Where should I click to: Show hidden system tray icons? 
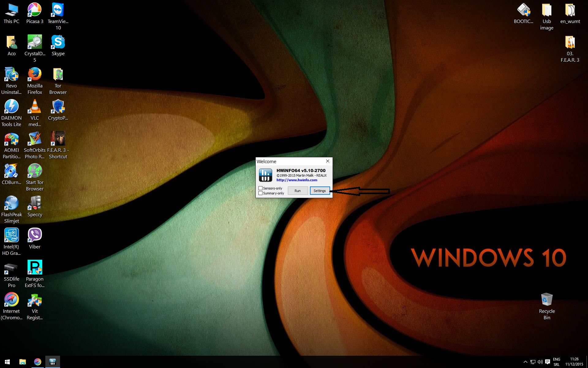[525, 362]
